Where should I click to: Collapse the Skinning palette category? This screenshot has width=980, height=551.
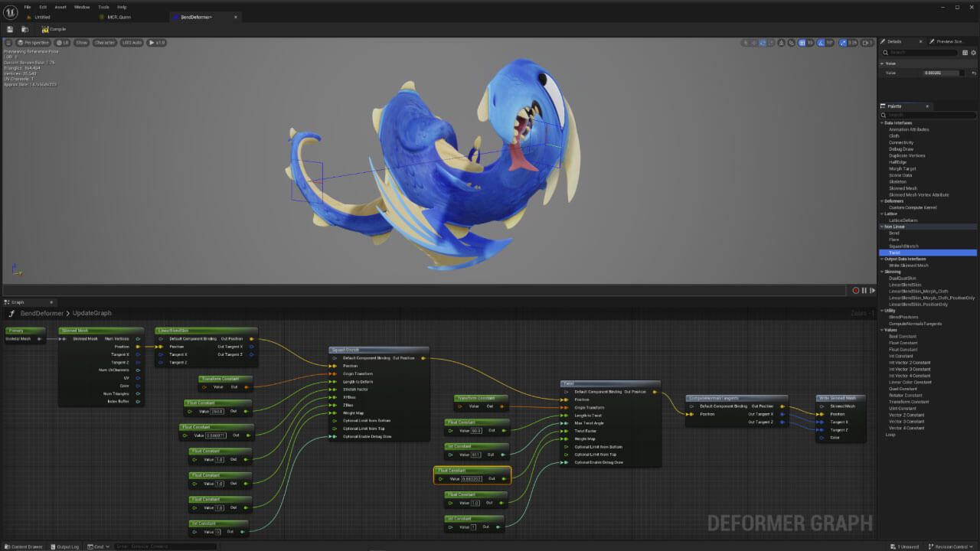882,272
